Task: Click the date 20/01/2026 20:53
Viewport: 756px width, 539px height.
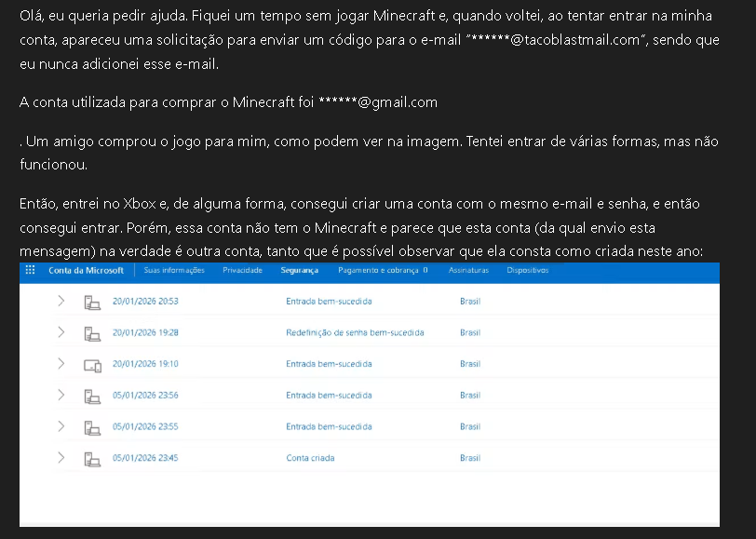Action: click(x=145, y=302)
